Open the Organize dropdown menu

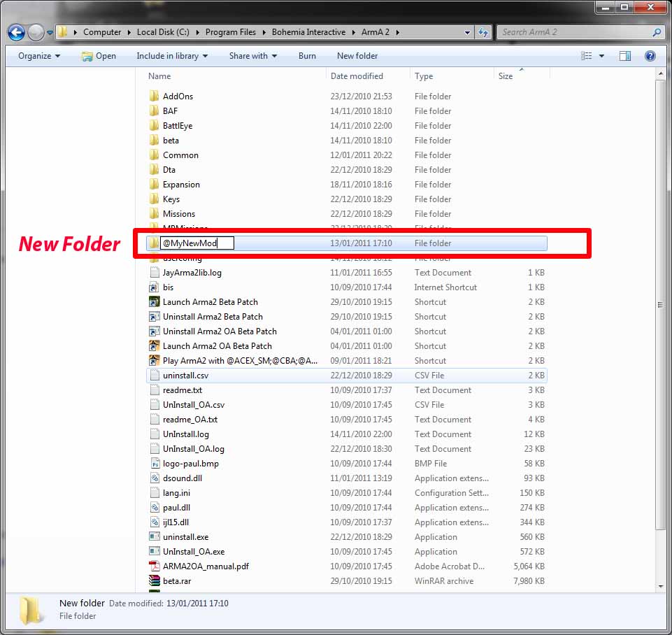(38, 56)
